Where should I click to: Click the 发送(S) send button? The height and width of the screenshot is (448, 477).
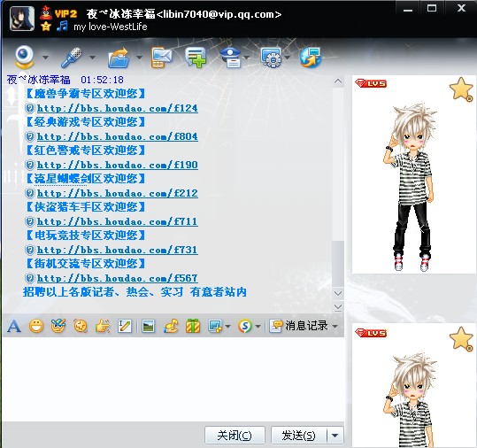(298, 436)
